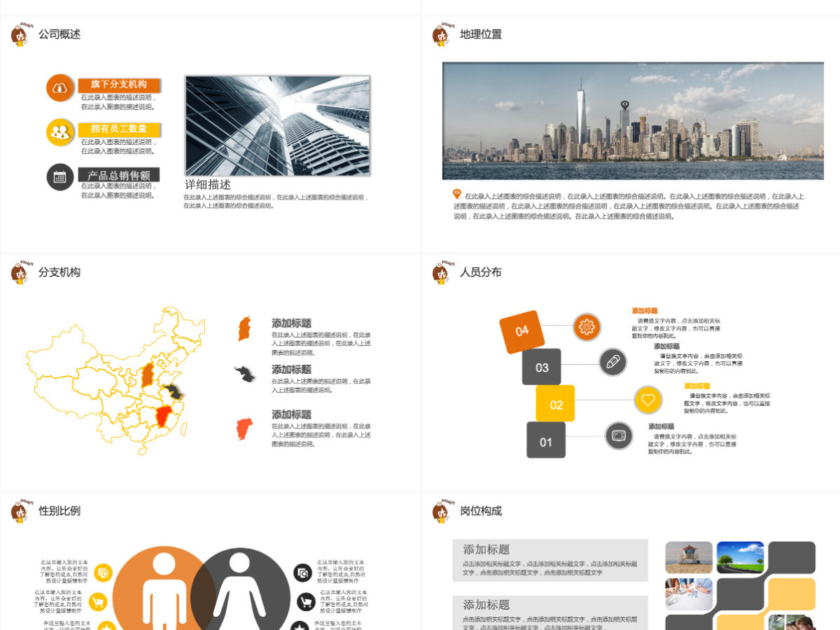840x630 pixels.
Task: Click 添加标题 beside the dark province shape
Action: [291, 370]
